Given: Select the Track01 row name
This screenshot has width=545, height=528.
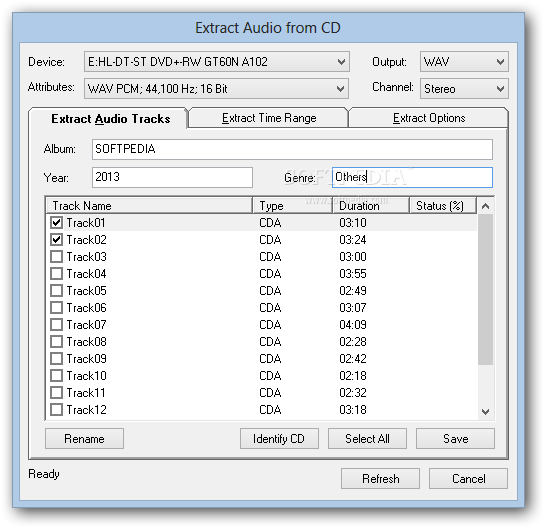Looking at the screenshot, I should 86,223.
